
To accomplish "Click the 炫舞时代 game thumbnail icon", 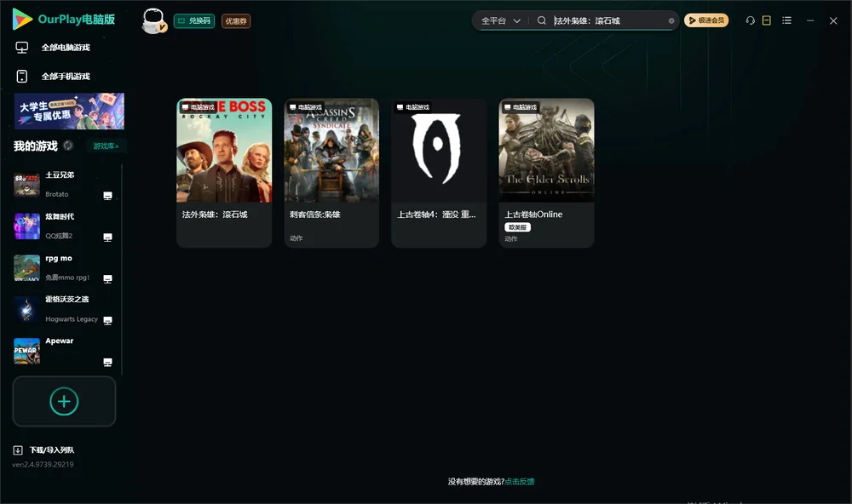I will coord(26,226).
